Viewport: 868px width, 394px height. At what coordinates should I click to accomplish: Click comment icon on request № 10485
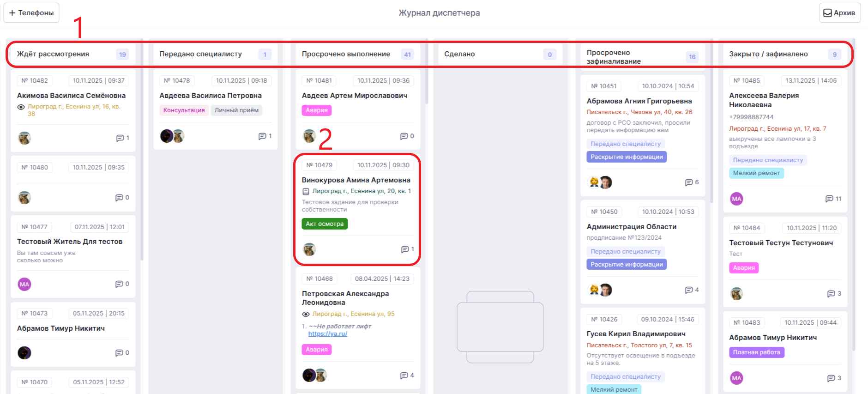829,199
